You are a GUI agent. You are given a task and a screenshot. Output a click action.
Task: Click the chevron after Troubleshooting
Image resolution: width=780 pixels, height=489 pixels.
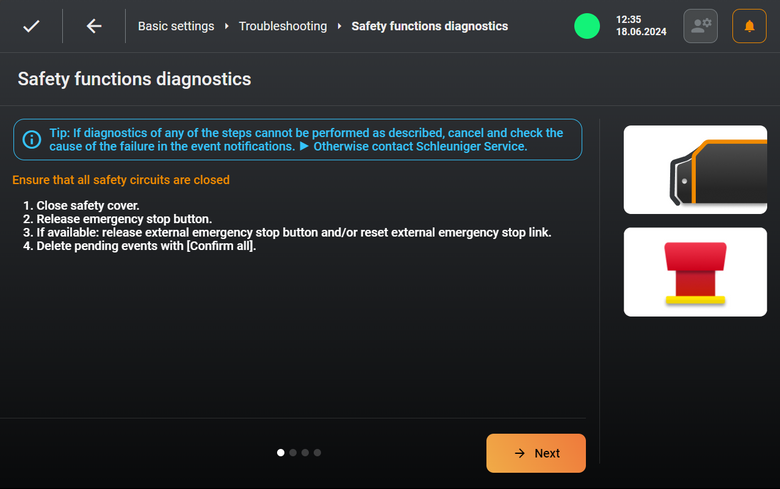pyautogui.click(x=339, y=26)
